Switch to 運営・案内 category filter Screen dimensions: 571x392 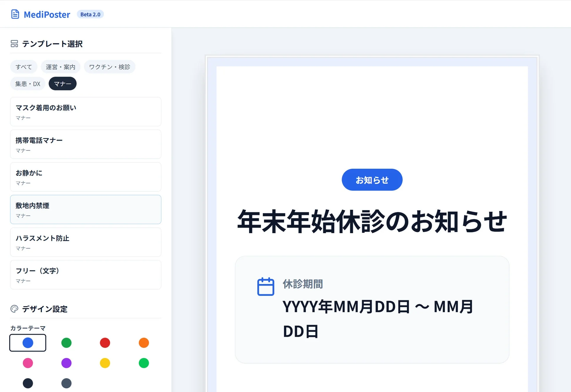(x=61, y=67)
